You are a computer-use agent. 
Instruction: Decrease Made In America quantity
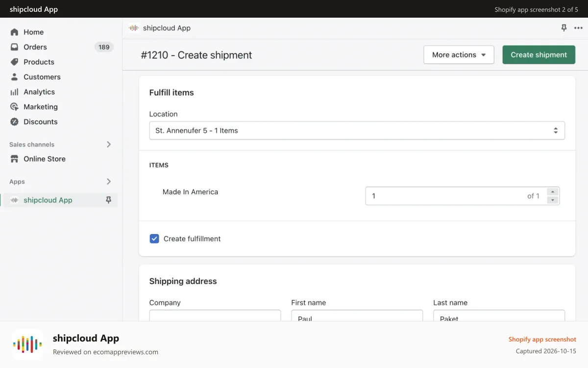(x=553, y=200)
